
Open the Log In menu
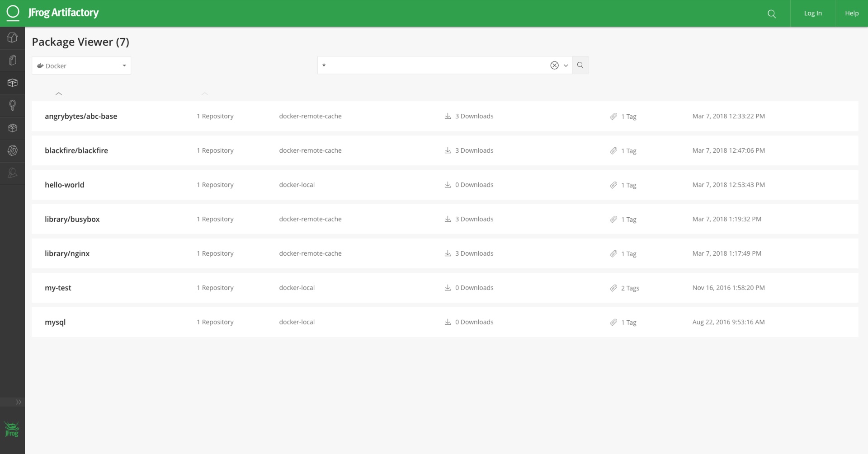click(x=813, y=13)
